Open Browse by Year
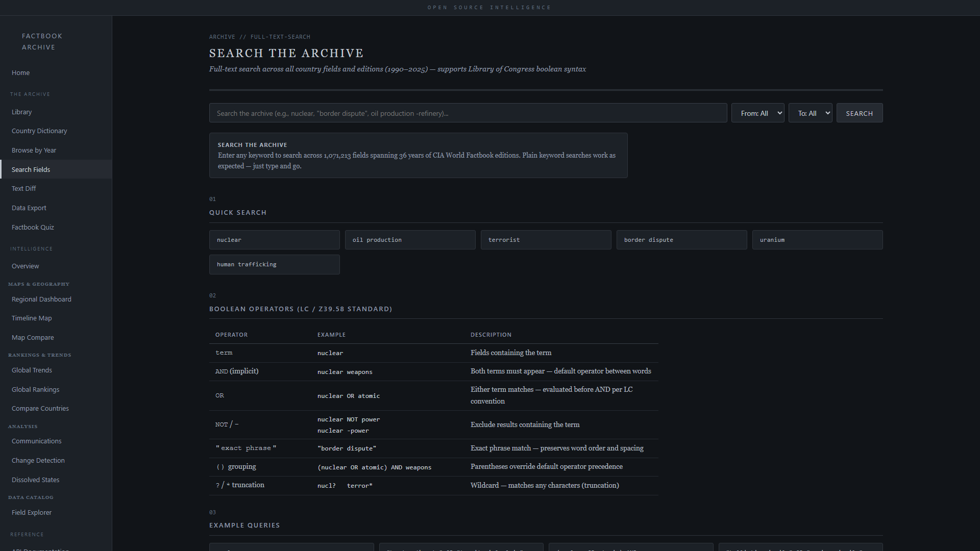This screenshot has height=551, width=980. pyautogui.click(x=34, y=150)
